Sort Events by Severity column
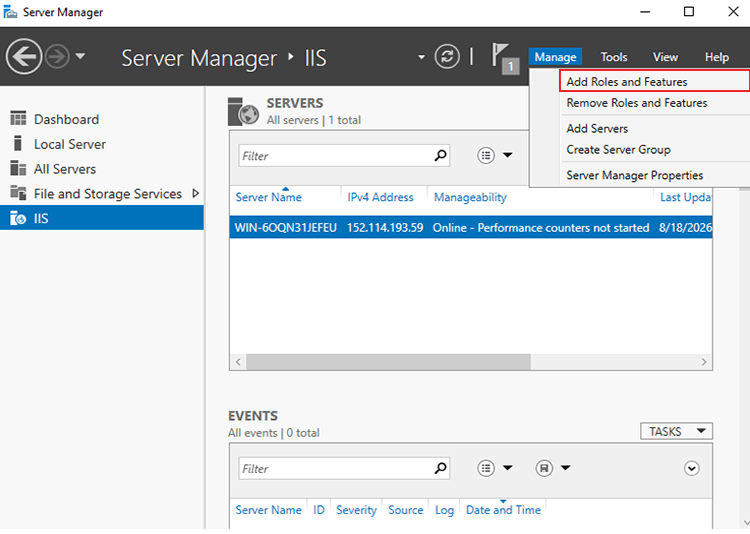The image size is (750, 534). point(356,510)
